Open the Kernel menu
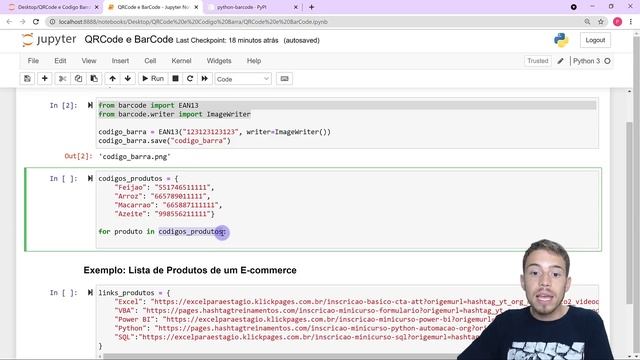Viewport: 640px width, 360px height. (x=181, y=61)
